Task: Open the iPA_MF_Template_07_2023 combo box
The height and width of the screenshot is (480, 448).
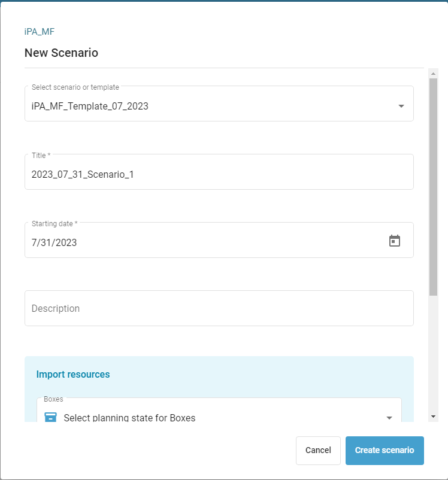Action: [x=219, y=104]
